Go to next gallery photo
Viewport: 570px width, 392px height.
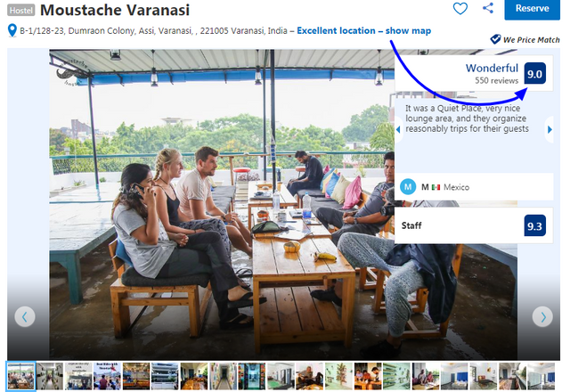[x=542, y=317]
